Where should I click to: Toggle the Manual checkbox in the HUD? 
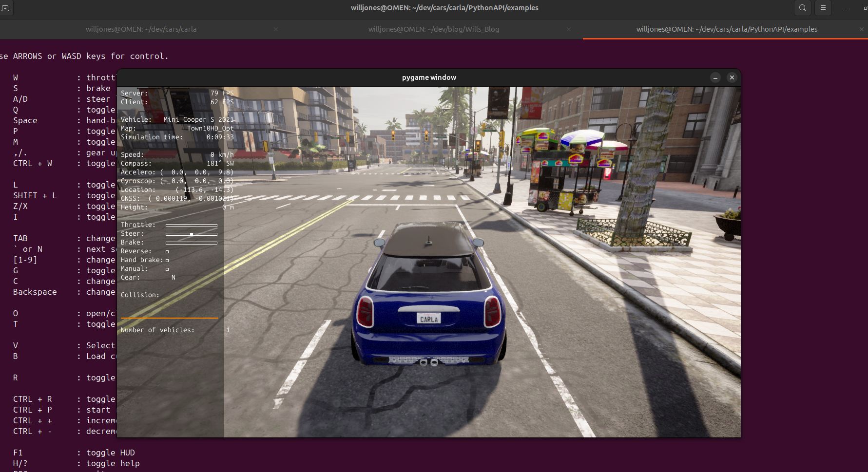coord(167,269)
